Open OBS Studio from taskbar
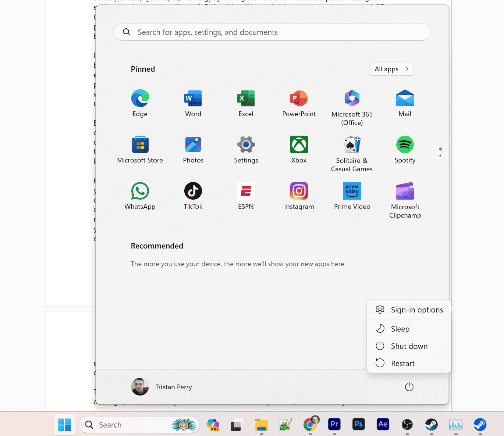504x436 pixels. pyautogui.click(x=407, y=425)
